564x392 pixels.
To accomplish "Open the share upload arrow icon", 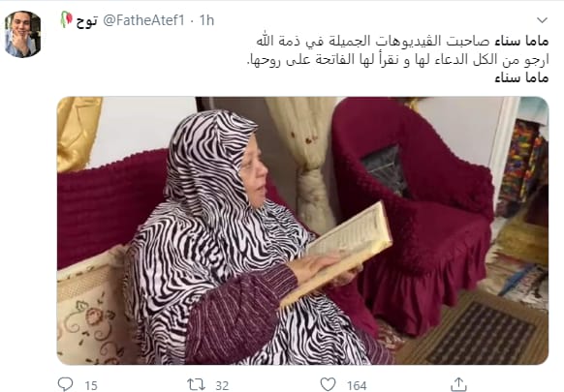I will click(x=458, y=384).
